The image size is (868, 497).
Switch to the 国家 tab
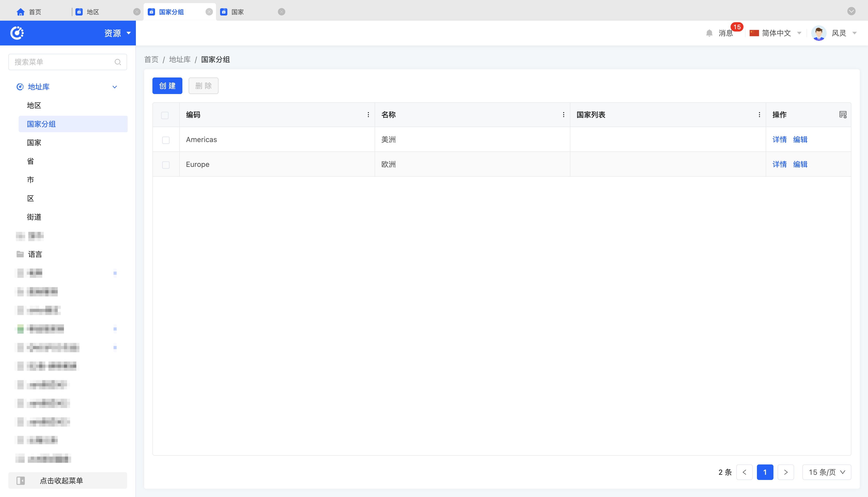238,12
